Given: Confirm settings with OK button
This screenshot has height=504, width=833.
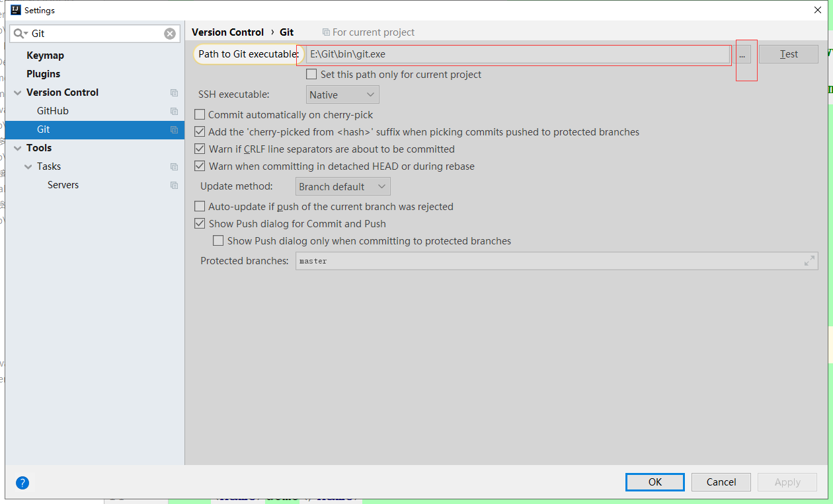Looking at the screenshot, I should pos(655,482).
